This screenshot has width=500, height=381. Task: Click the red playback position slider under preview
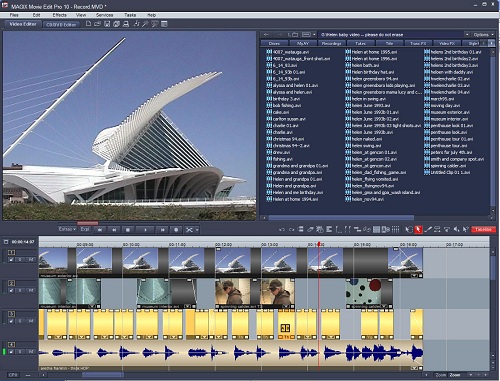(88, 223)
